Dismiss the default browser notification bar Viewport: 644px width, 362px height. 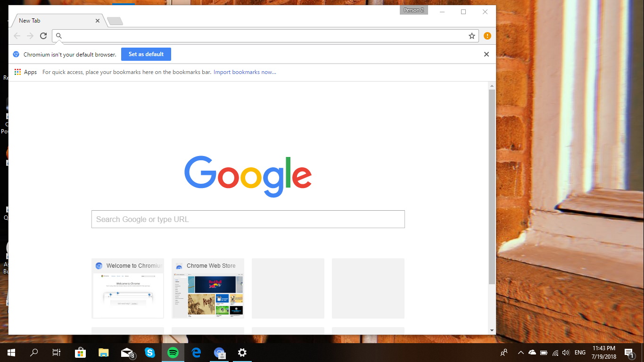click(x=487, y=54)
